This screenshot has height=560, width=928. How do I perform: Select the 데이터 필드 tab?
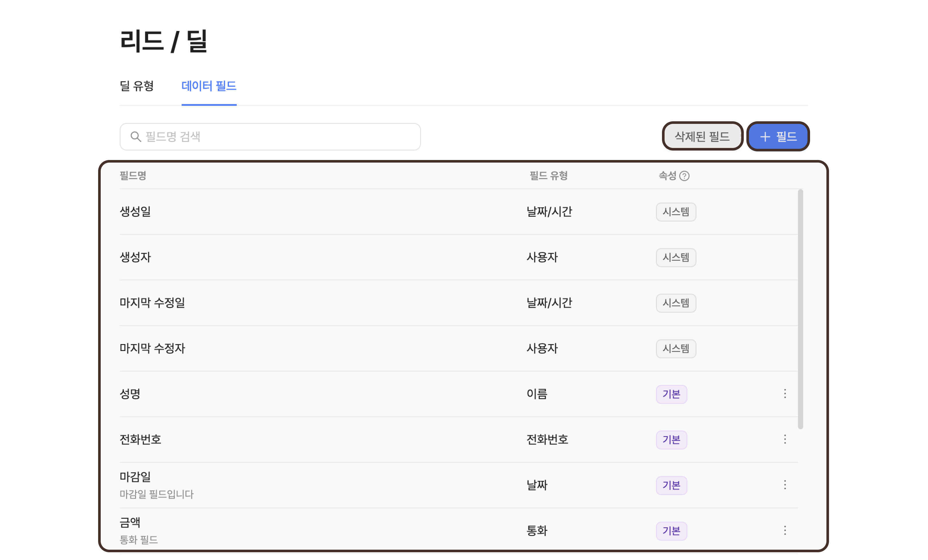tap(209, 86)
